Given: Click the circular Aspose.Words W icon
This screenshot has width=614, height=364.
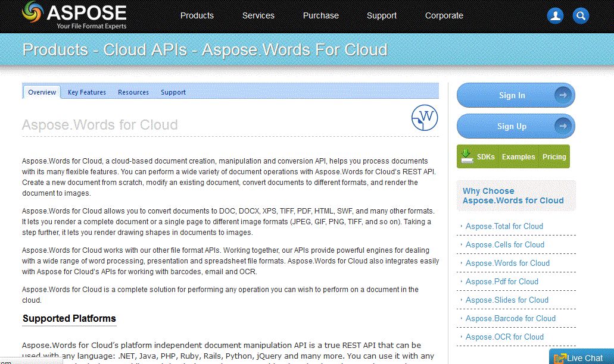Looking at the screenshot, I should 425,118.
